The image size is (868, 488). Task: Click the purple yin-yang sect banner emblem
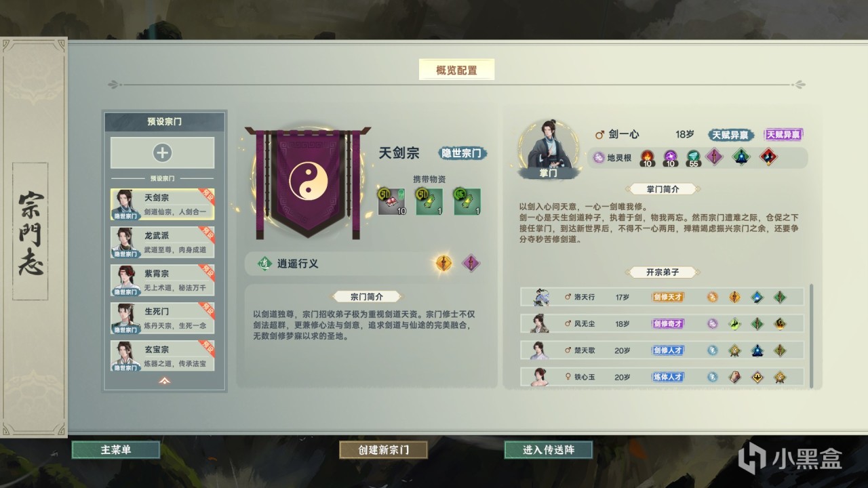(x=309, y=180)
